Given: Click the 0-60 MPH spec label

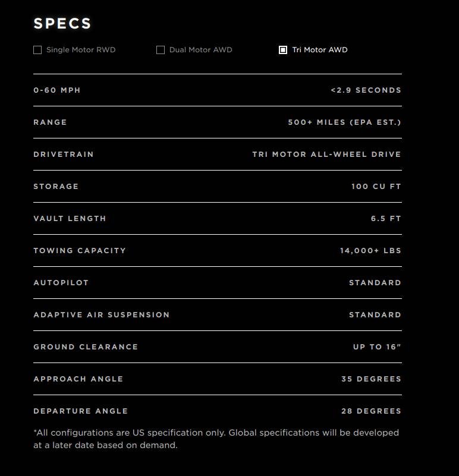Looking at the screenshot, I should click(57, 90).
